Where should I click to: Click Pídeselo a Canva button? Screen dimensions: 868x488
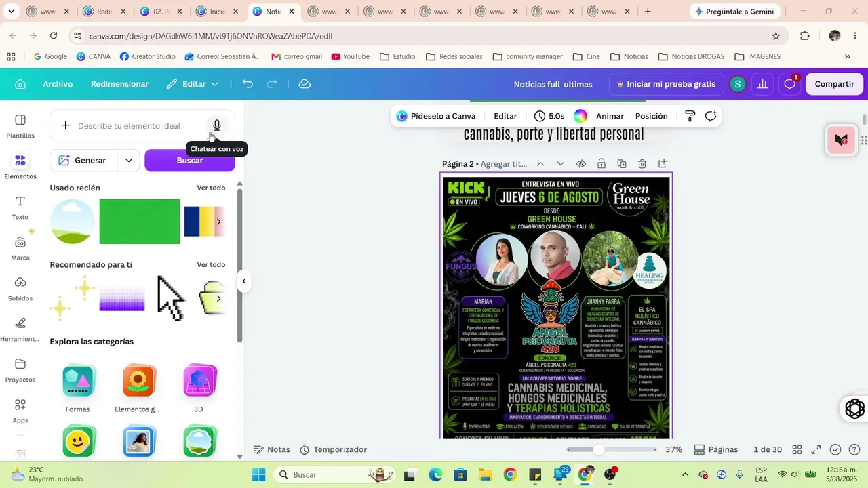pos(437,116)
